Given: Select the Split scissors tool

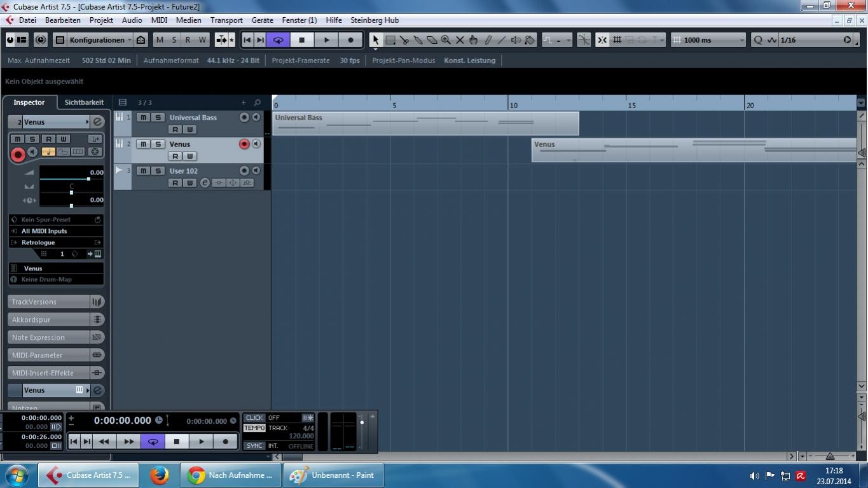Looking at the screenshot, I should (x=404, y=40).
